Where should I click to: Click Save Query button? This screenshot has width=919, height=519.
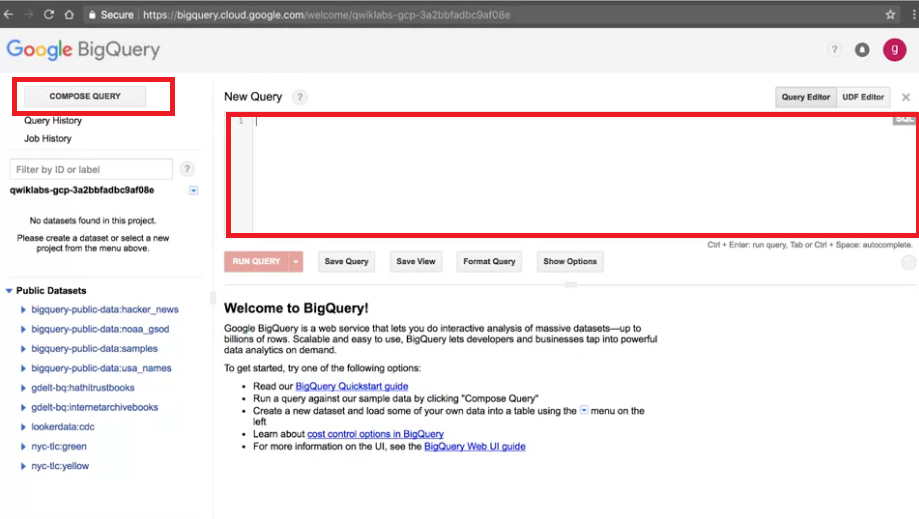pyautogui.click(x=346, y=261)
